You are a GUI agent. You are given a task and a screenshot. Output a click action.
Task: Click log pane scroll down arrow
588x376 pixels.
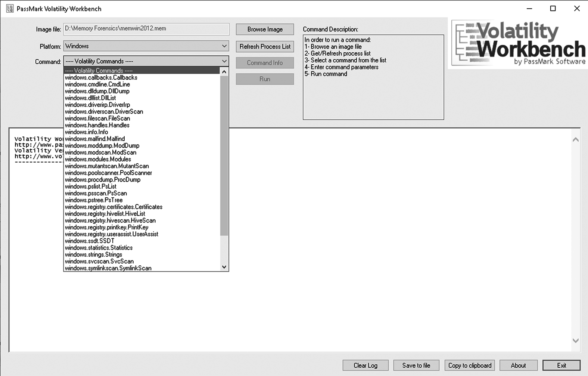[576, 340]
